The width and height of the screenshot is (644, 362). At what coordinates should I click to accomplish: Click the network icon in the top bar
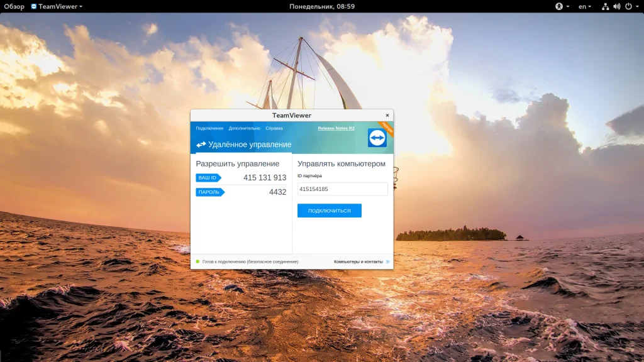click(x=605, y=6)
